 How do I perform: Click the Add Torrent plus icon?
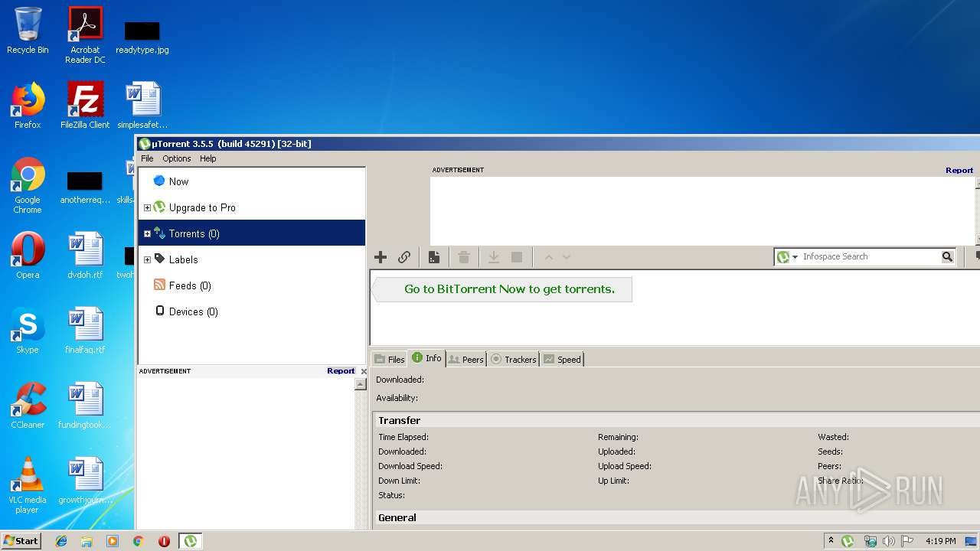click(x=381, y=257)
